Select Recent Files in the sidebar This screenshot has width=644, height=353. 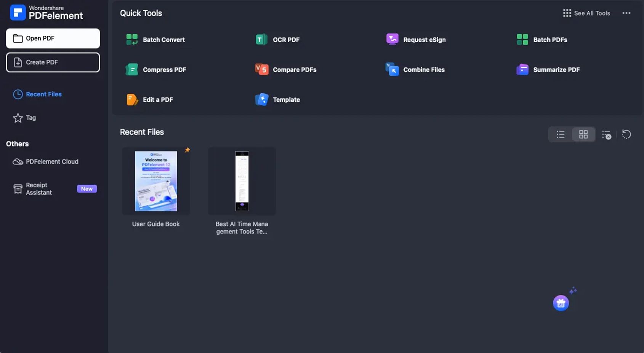coord(37,94)
